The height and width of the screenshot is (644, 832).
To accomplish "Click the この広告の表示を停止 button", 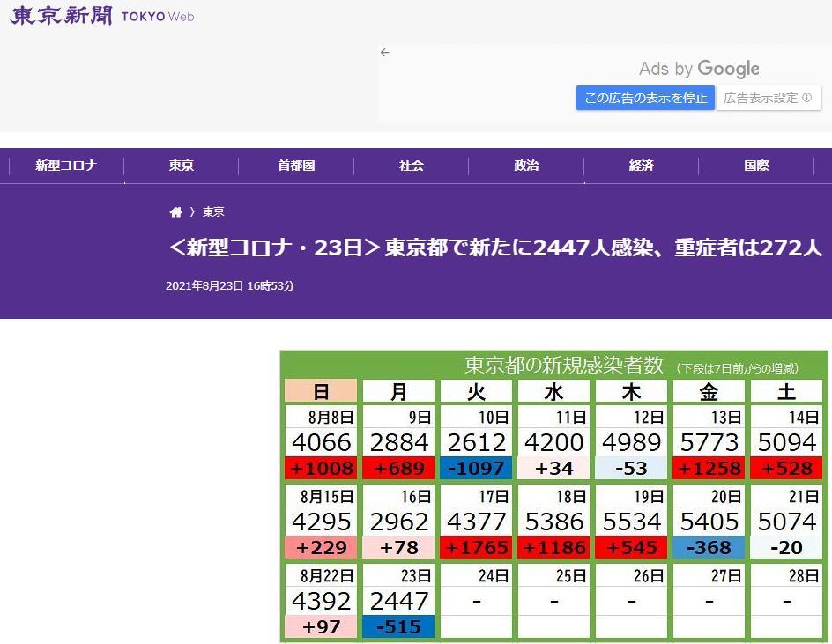I will pos(645,98).
